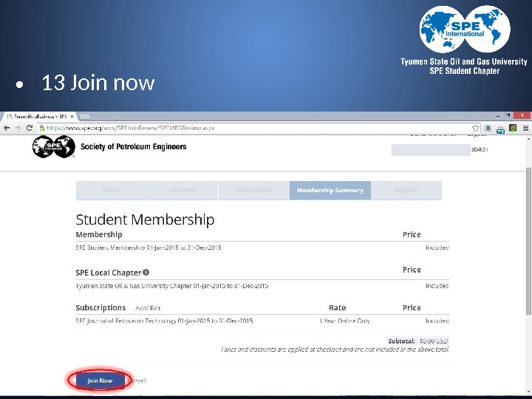
Task: Click the teal shop-sign extension icon
Action: point(500,129)
